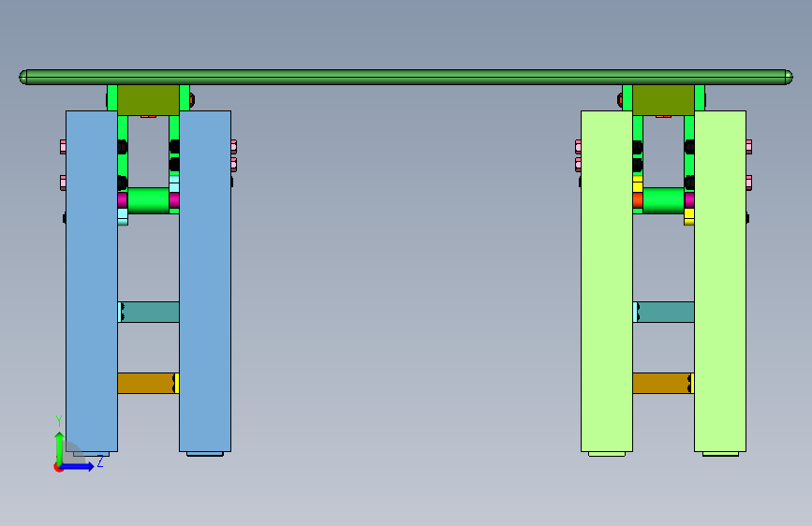Select the teal crossbar between the light-green legs
Screen dimensions: 812x526
(666, 313)
